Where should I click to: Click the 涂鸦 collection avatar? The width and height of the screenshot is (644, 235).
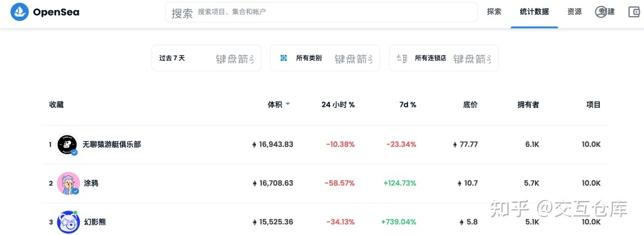click(x=68, y=183)
